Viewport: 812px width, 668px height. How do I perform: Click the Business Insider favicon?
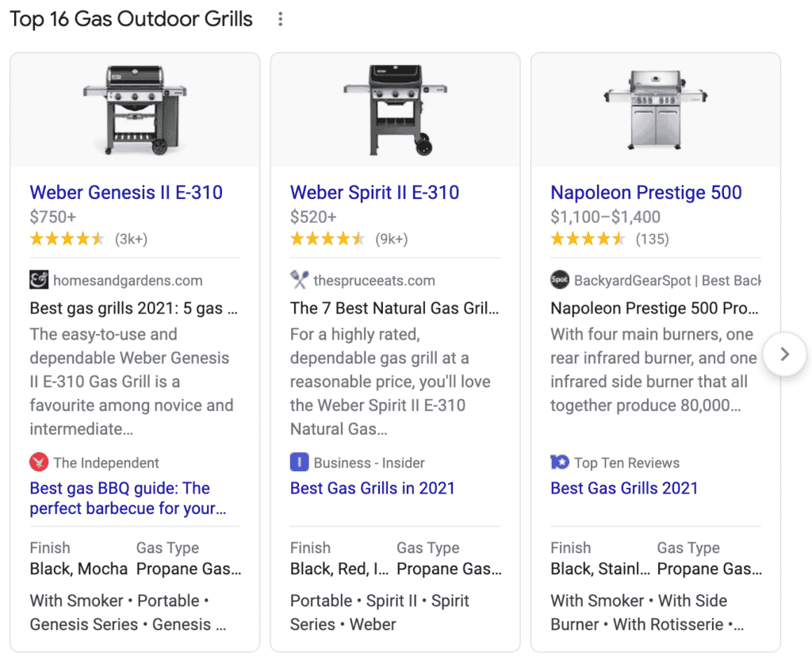(x=298, y=463)
